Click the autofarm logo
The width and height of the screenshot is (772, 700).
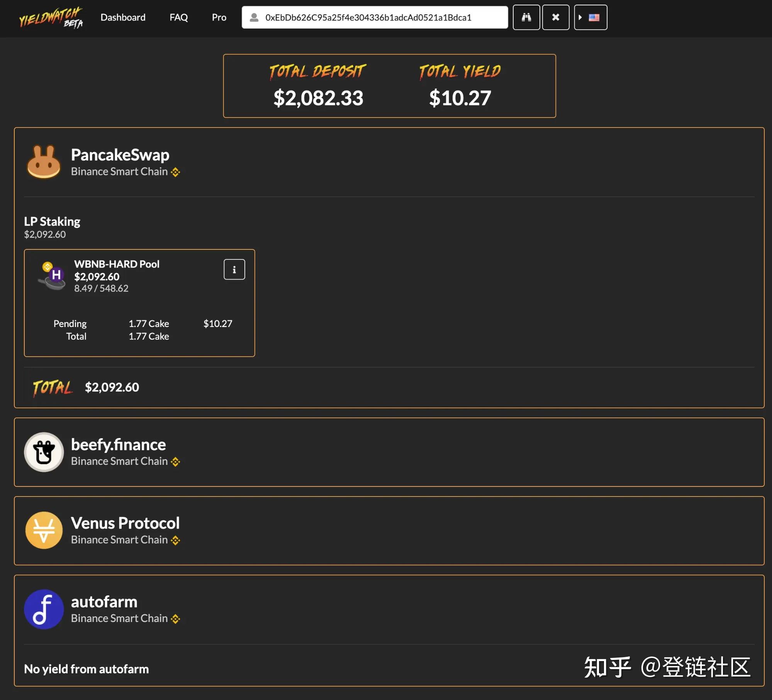(44, 609)
